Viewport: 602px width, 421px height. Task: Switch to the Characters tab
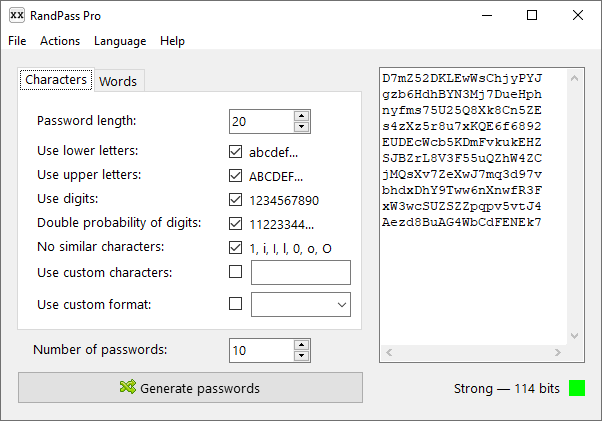pyautogui.click(x=56, y=80)
